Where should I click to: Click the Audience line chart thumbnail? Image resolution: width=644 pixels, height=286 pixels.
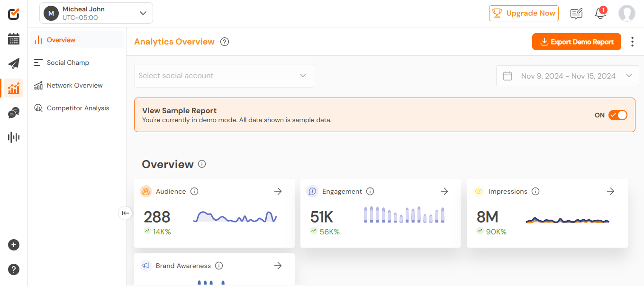235,217
